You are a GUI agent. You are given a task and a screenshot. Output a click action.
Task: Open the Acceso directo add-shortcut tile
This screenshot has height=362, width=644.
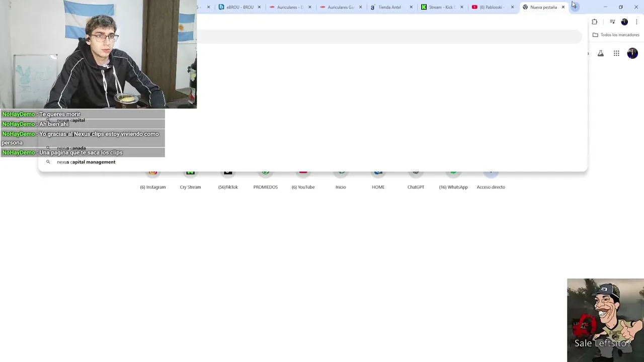click(x=491, y=179)
